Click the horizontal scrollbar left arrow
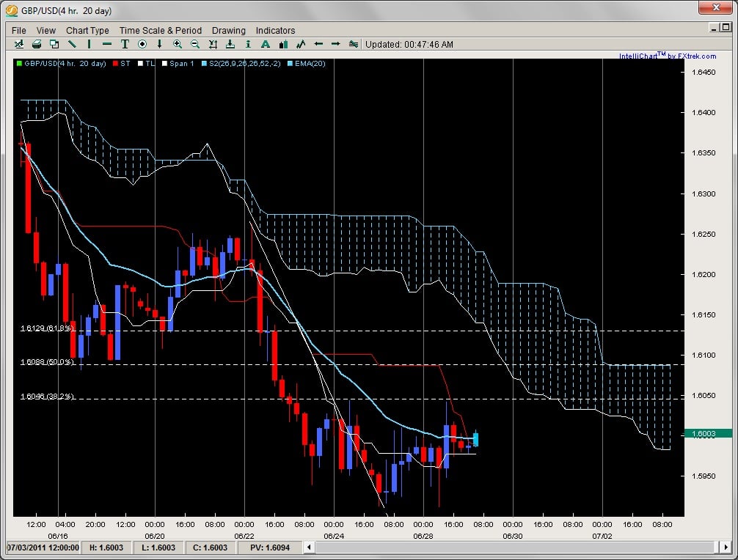The width and height of the screenshot is (738, 560). pyautogui.click(x=309, y=548)
